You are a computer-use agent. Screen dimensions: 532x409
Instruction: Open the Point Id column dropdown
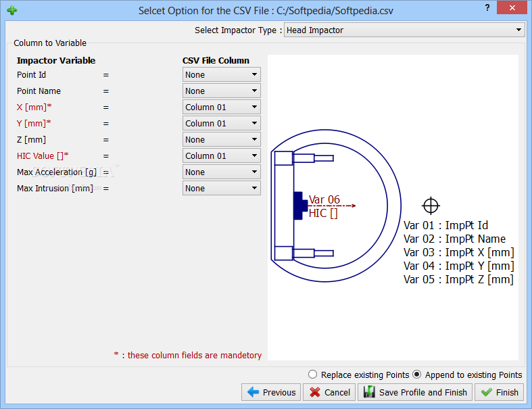[x=222, y=74]
